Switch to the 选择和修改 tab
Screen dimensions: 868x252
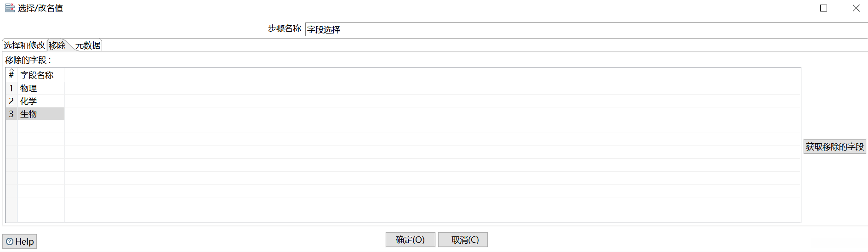24,45
